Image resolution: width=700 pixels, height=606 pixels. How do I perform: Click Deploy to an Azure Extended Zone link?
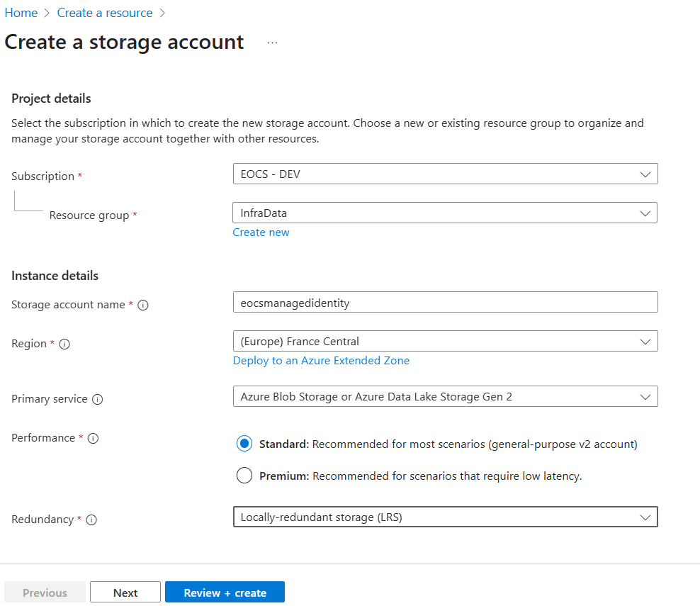click(x=321, y=360)
